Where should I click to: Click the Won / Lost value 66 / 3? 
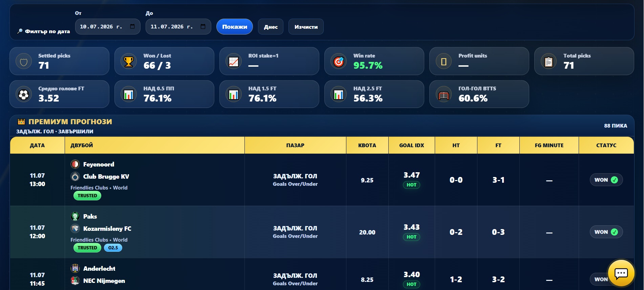tap(157, 66)
